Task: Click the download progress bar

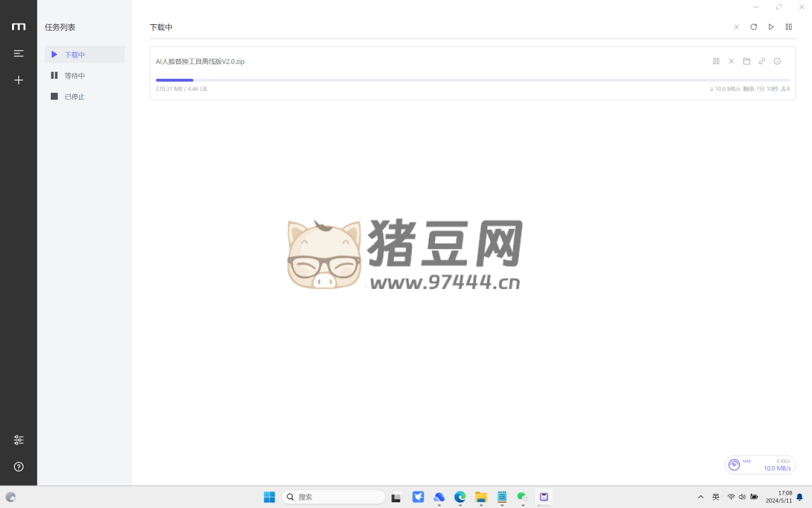Action: 473,80
